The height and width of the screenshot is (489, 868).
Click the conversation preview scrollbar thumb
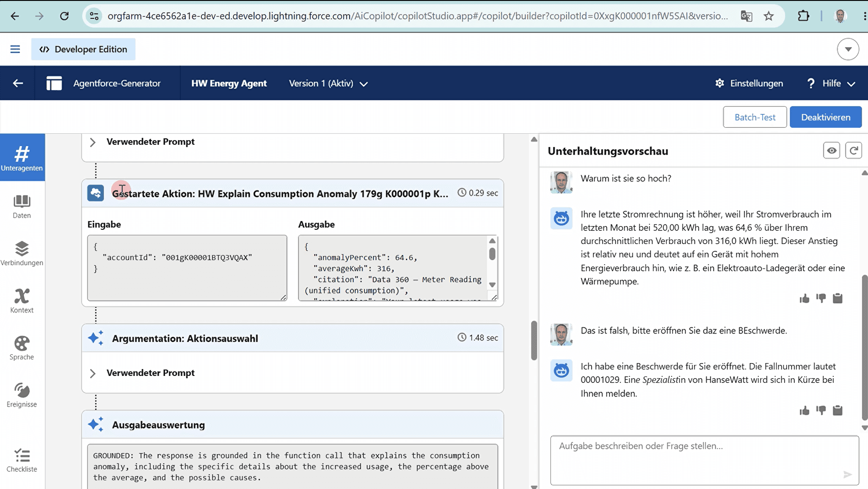(x=864, y=348)
